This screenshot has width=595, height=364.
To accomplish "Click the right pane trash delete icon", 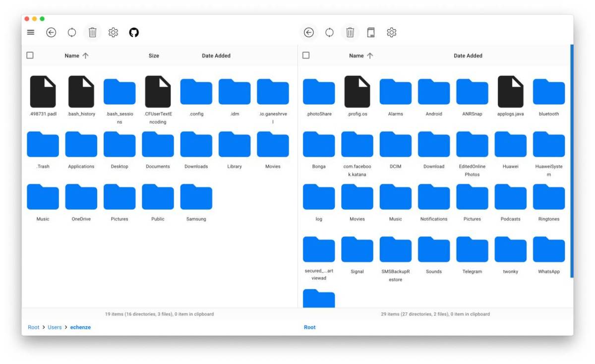I will [350, 32].
